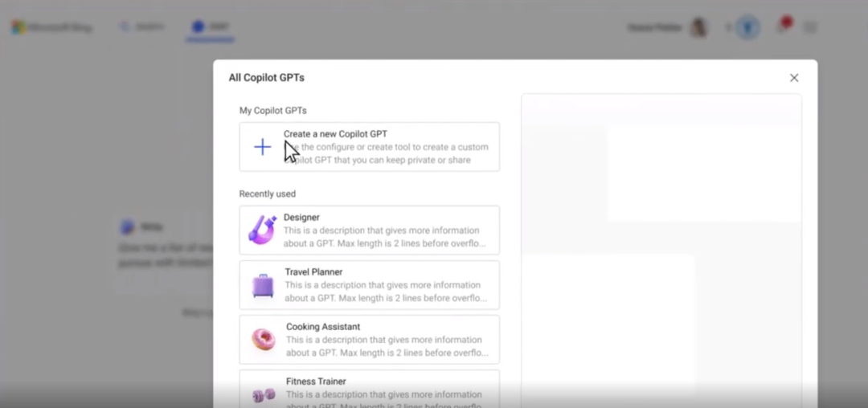
Task: Select the purple suitcase Travel Planner icon
Action: (263, 285)
